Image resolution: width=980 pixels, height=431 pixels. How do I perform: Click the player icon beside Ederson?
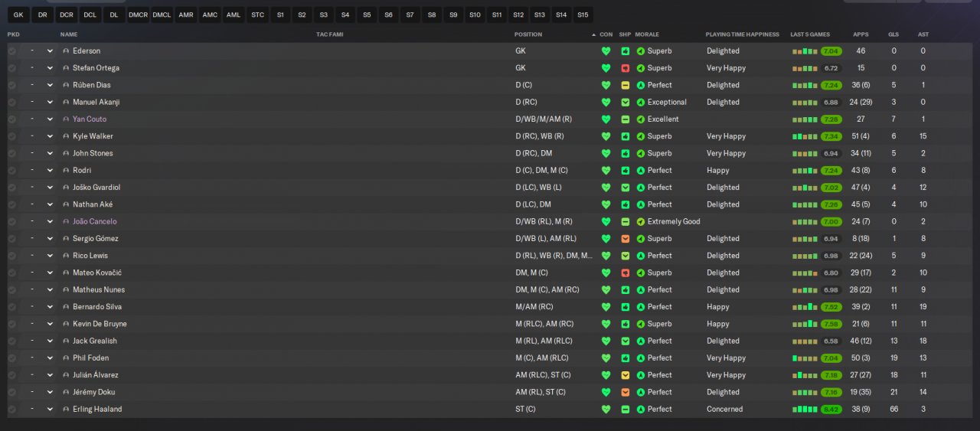[66, 51]
